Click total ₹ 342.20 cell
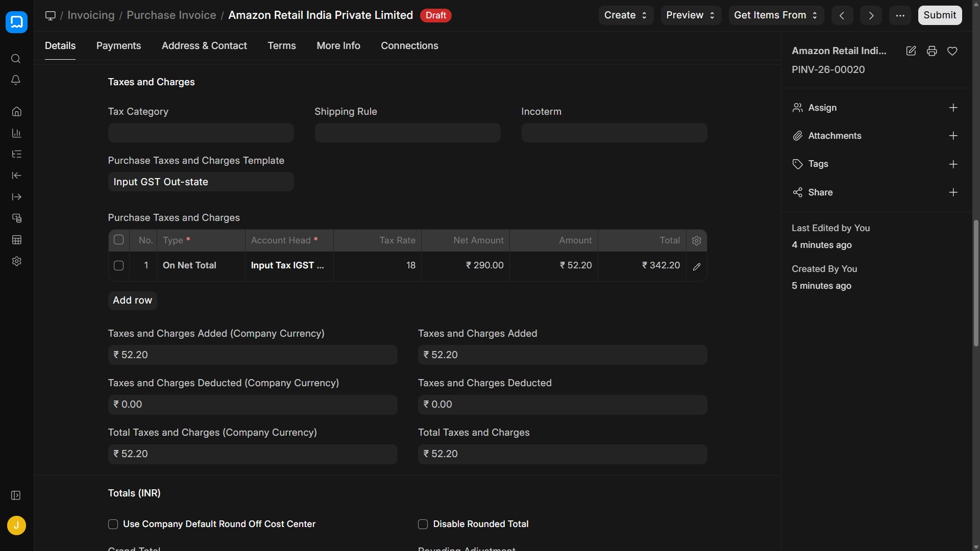The height and width of the screenshot is (551, 980). click(642, 266)
